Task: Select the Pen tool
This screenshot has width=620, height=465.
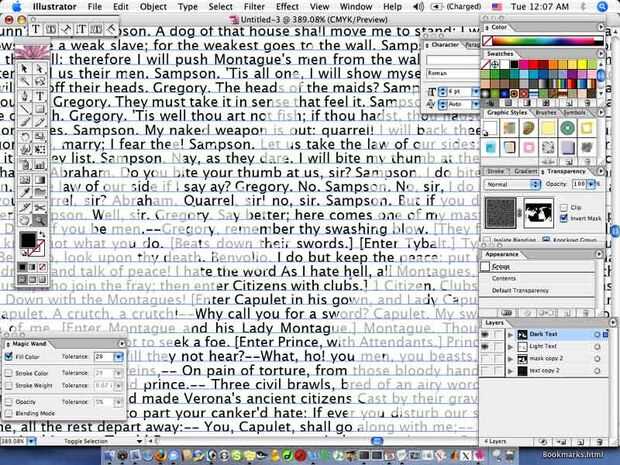Action: click(25, 96)
